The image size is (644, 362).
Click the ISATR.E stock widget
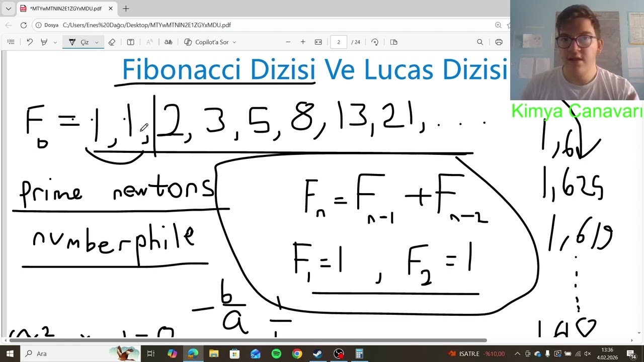476,353
